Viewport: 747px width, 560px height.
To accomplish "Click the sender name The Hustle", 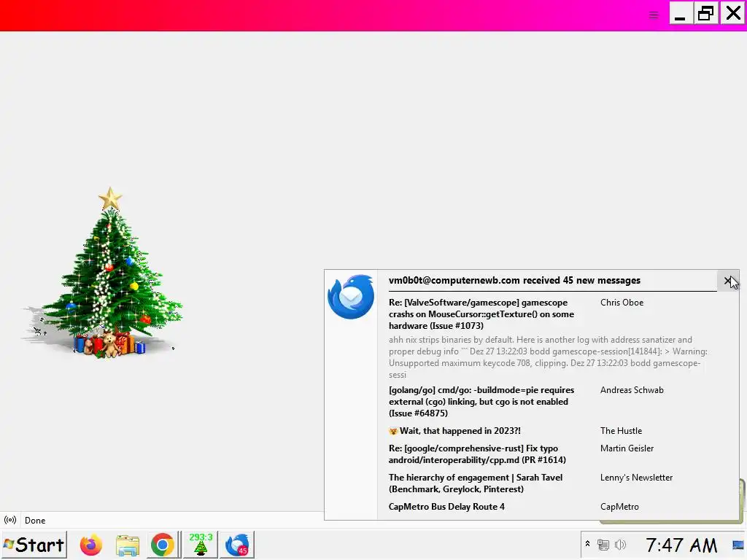I will click(621, 431).
